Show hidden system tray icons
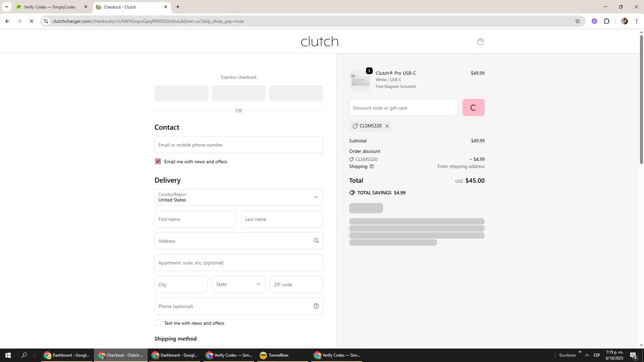The height and width of the screenshot is (362, 644). pos(587,355)
